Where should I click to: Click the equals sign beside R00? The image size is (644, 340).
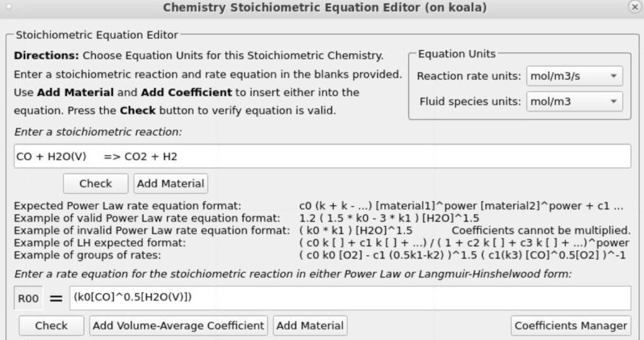[x=56, y=298]
